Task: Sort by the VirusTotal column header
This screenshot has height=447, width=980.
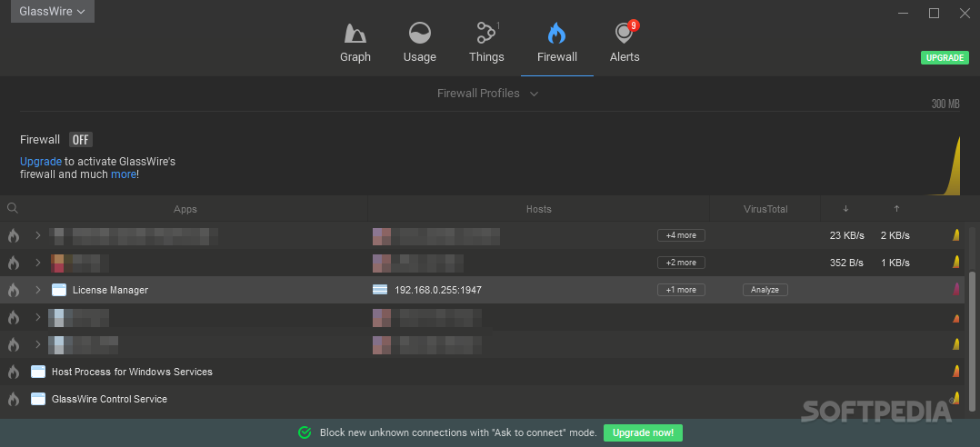Action: point(765,209)
